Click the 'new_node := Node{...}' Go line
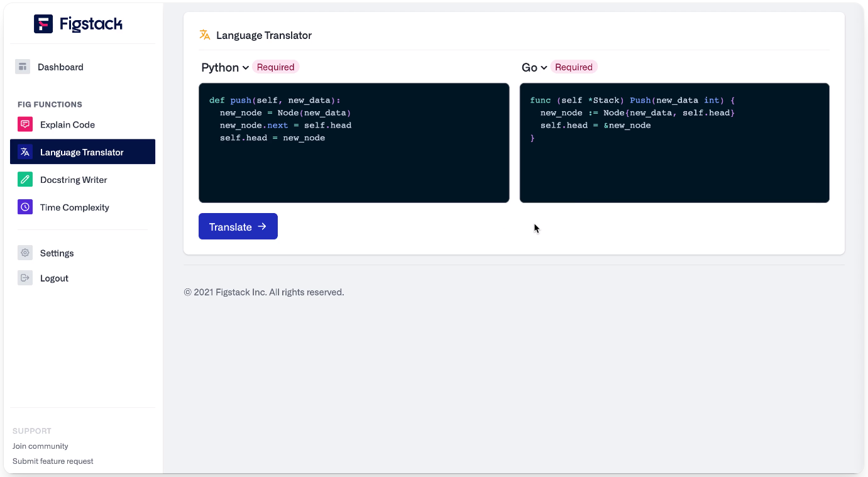868x477 pixels. pyautogui.click(x=637, y=112)
